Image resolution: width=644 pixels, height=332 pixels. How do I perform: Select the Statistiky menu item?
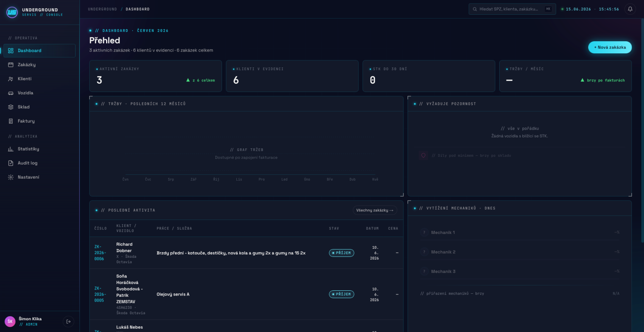click(39, 149)
